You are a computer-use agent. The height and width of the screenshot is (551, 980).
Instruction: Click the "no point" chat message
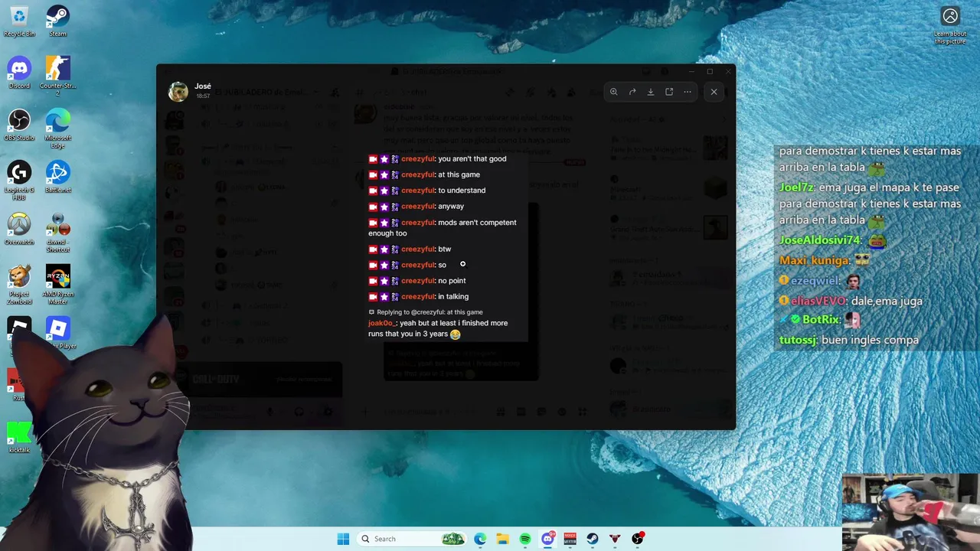click(452, 281)
